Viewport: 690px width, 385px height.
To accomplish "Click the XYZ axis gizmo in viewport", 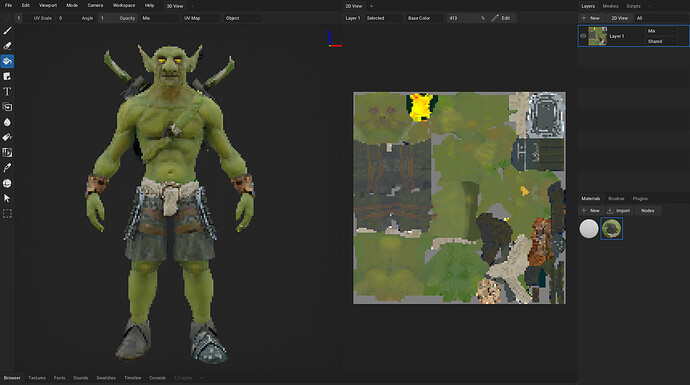I will click(x=334, y=39).
